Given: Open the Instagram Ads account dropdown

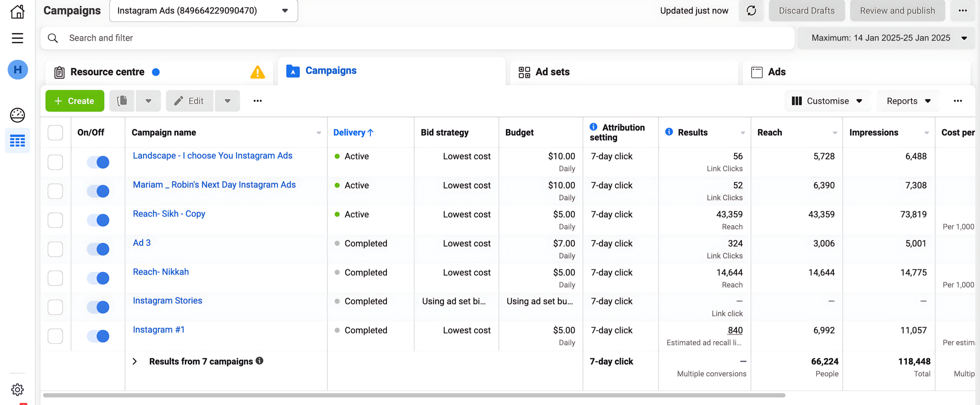Looking at the screenshot, I should point(203,11).
